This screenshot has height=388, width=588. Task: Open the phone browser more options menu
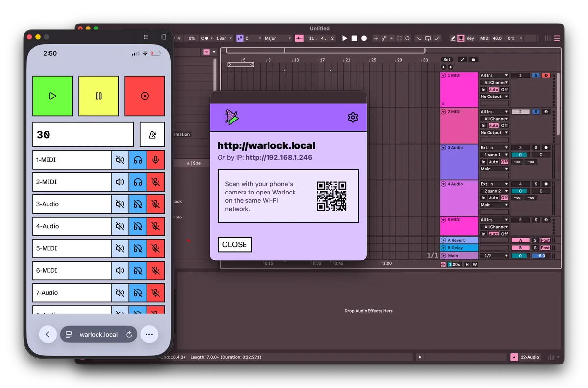pyautogui.click(x=149, y=335)
